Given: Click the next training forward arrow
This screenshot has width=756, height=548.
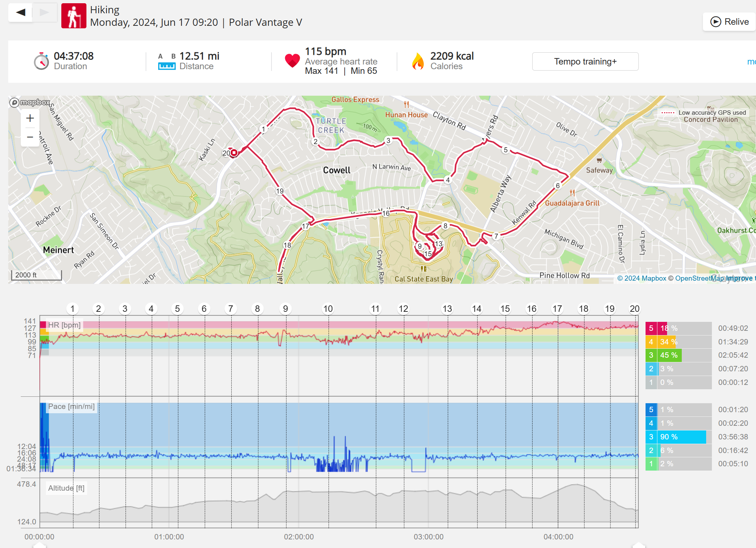Looking at the screenshot, I should 44,13.
